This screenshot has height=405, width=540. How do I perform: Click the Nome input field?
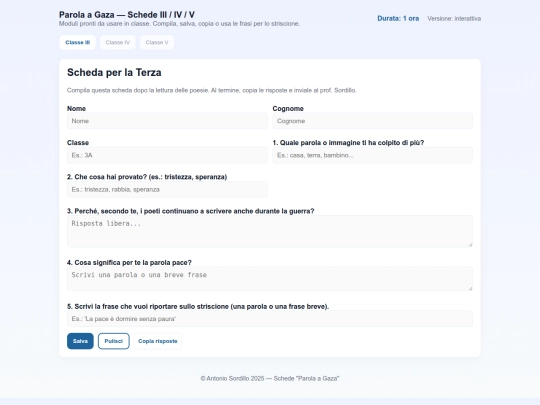167,121
